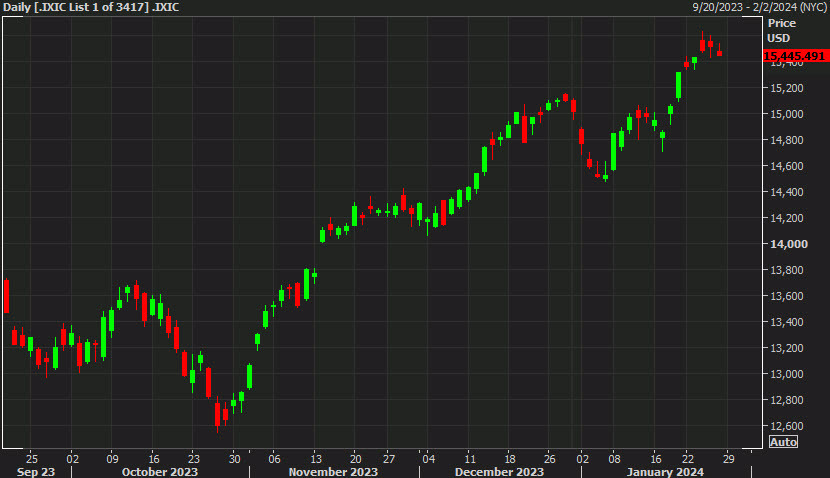The width and height of the screenshot is (830, 478).
Task: Select December 2023 on the time axis
Action: (x=499, y=472)
